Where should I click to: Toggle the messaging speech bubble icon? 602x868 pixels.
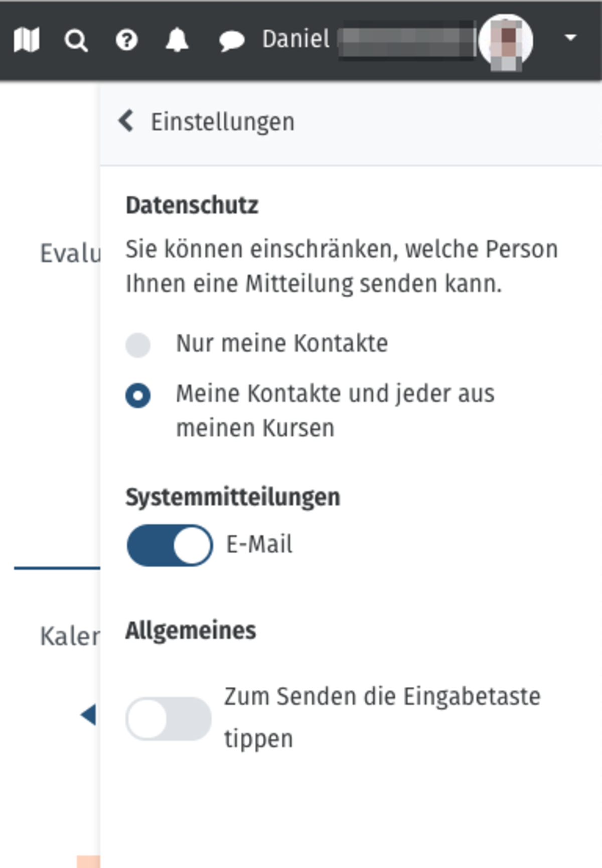(x=231, y=40)
